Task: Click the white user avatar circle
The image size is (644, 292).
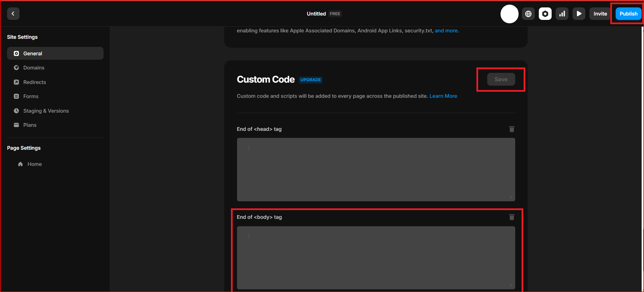Action: pos(509,14)
